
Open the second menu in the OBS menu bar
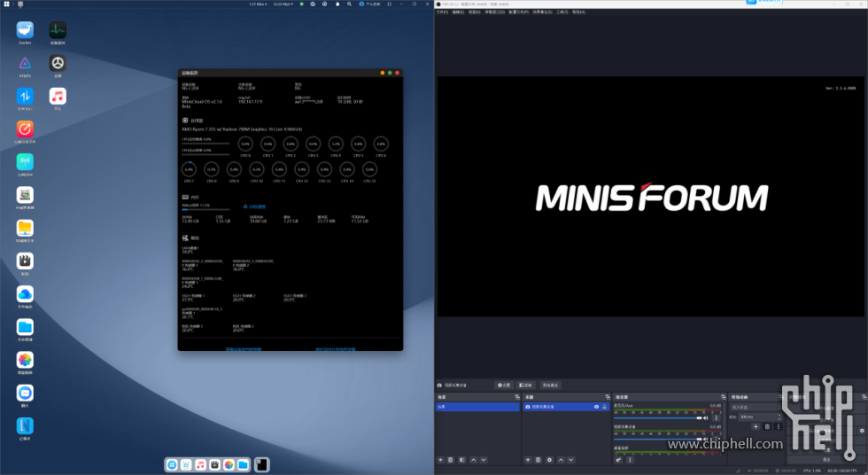458,12
